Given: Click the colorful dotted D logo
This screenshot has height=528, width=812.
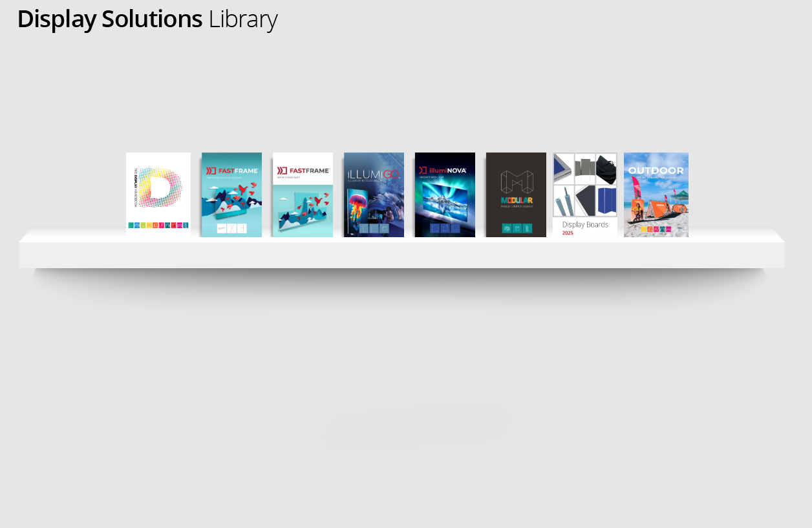Looking at the screenshot, I should (160, 187).
